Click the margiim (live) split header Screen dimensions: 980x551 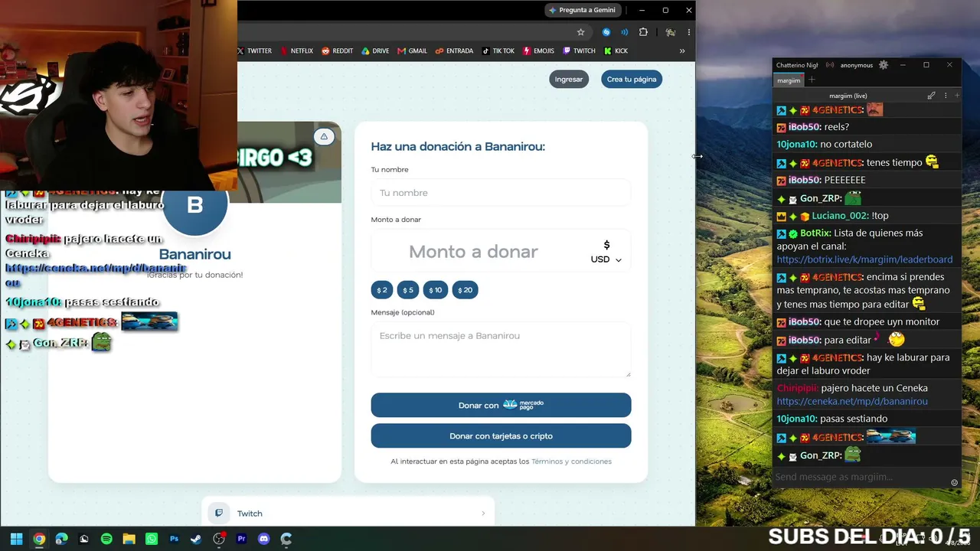(848, 96)
